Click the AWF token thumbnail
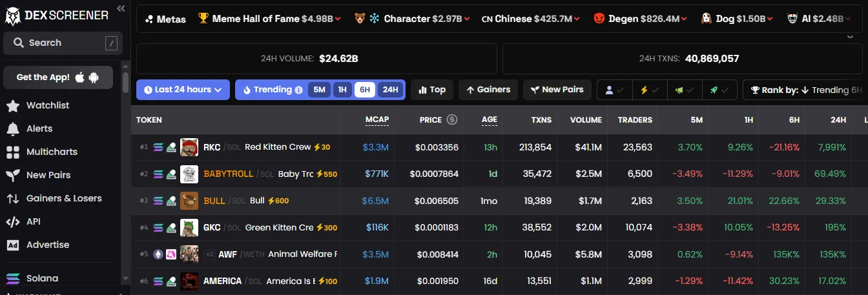The width and height of the screenshot is (868, 295). (189, 254)
